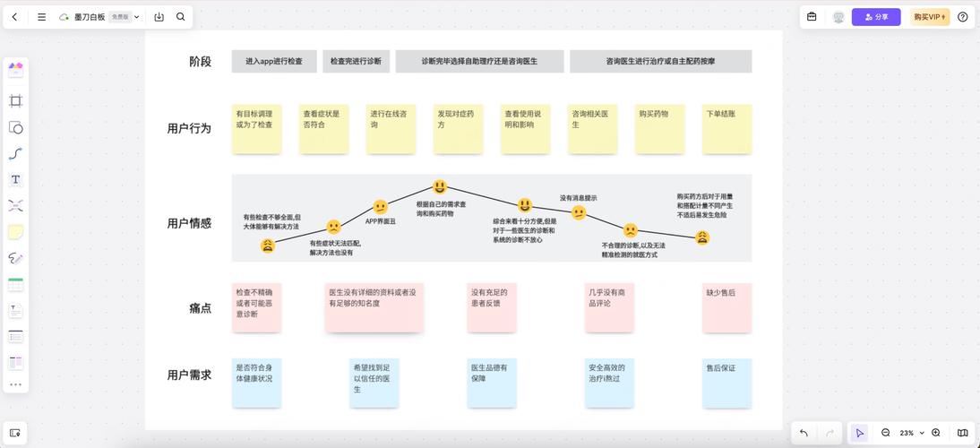Select the yellow sticky note tool
The image size is (980, 448).
[x=15, y=232]
